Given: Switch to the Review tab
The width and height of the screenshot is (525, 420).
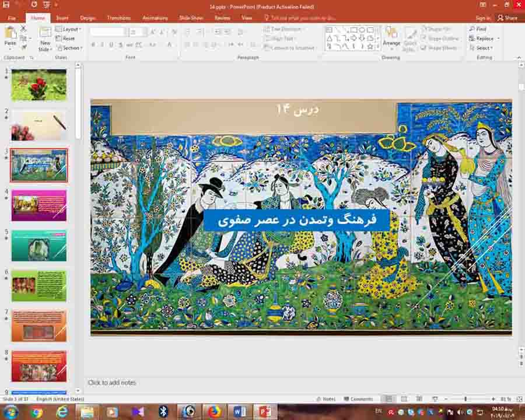Looking at the screenshot, I should pyautogui.click(x=222, y=17).
